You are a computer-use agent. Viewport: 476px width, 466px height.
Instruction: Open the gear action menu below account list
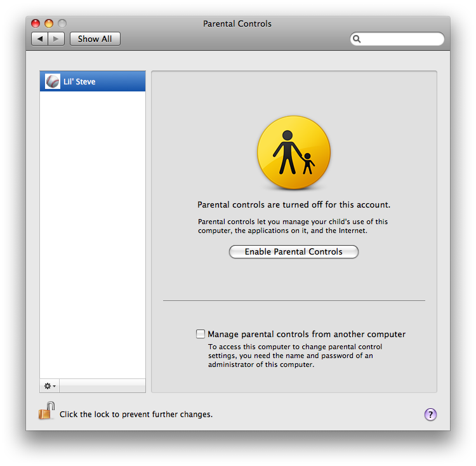click(50, 386)
